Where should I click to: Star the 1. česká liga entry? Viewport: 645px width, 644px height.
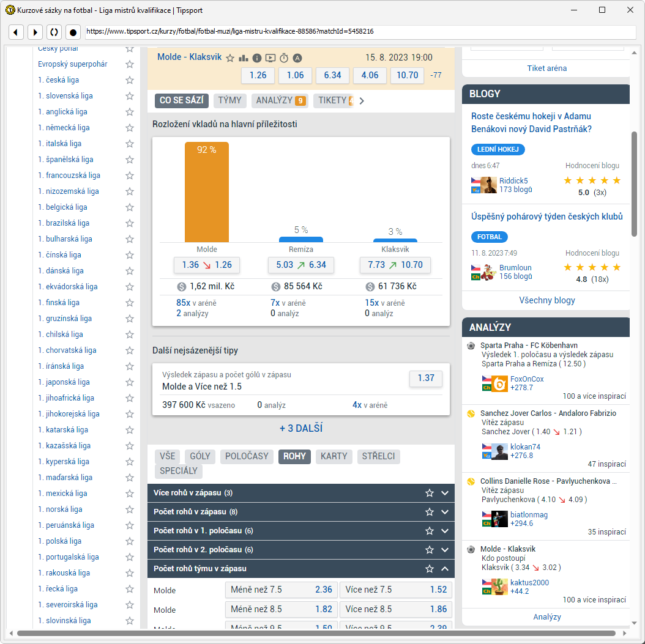point(130,80)
